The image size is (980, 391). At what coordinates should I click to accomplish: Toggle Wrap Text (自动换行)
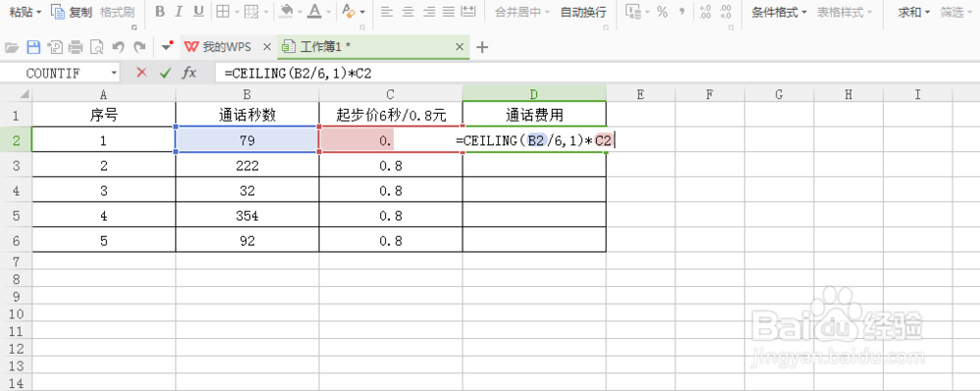pyautogui.click(x=582, y=12)
